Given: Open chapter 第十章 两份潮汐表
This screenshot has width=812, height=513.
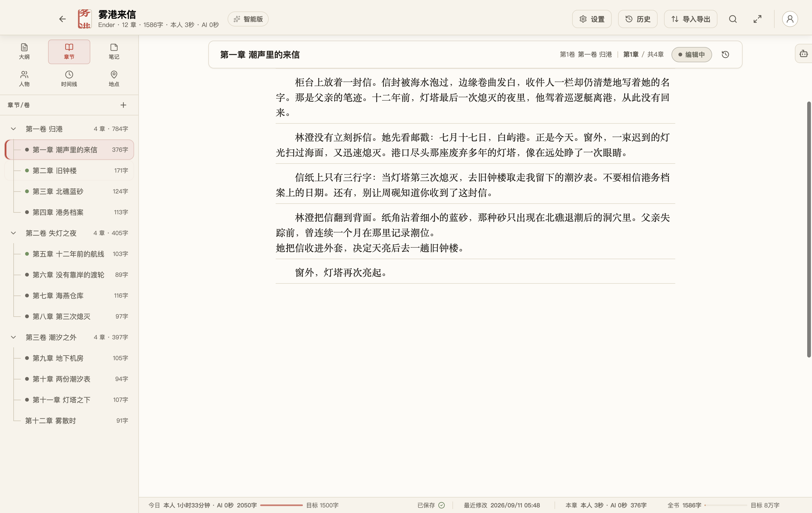Looking at the screenshot, I should coord(69,379).
